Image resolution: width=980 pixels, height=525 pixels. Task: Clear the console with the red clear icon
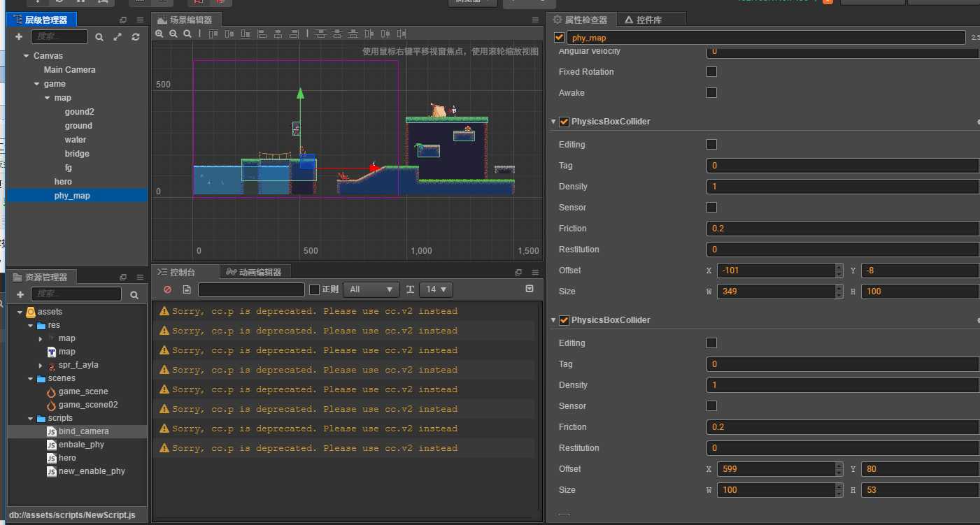pos(167,289)
